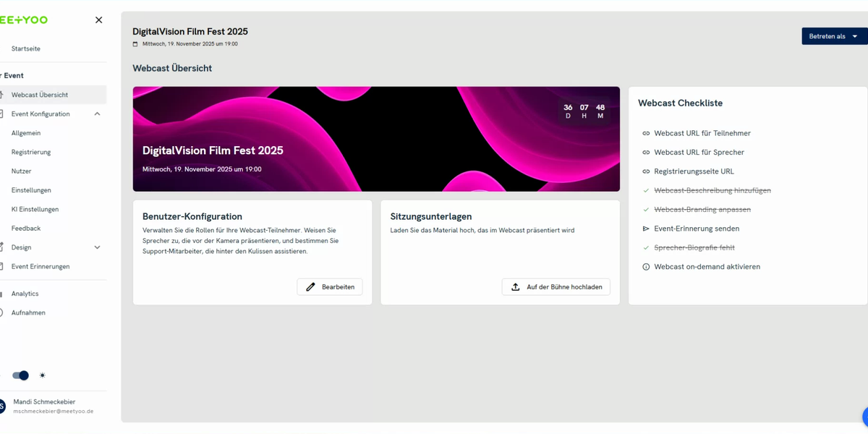Go to KI Einstellungen menu item
868x434 pixels.
click(35, 210)
